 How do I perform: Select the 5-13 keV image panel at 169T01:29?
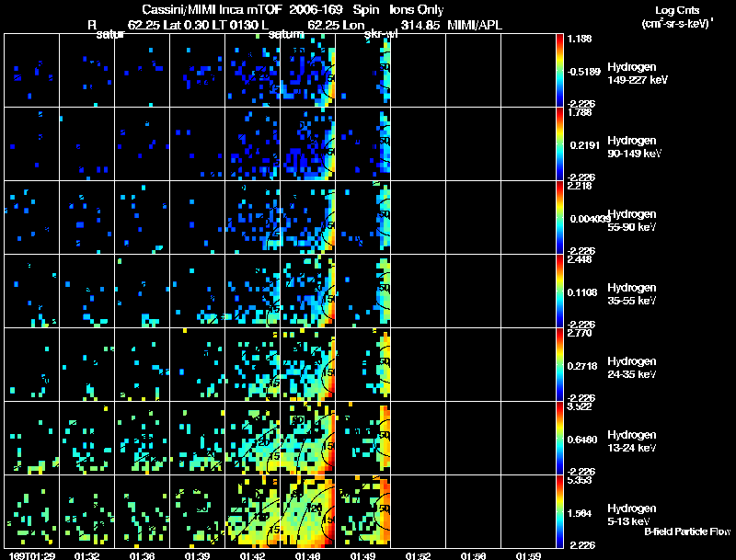pyautogui.click(x=31, y=511)
